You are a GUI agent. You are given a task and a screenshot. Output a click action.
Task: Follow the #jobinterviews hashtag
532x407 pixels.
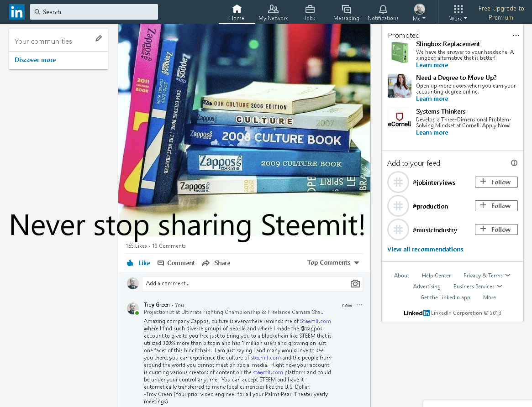[x=496, y=182]
